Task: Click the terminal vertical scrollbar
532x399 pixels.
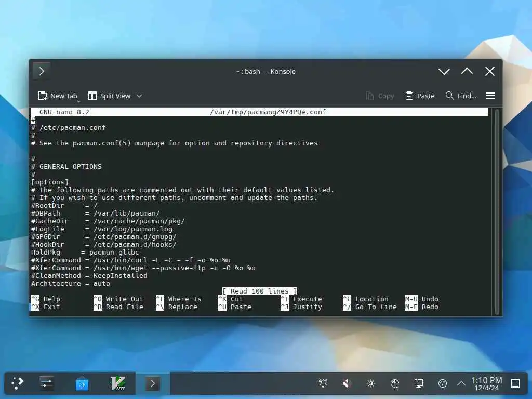Action: pos(497,212)
